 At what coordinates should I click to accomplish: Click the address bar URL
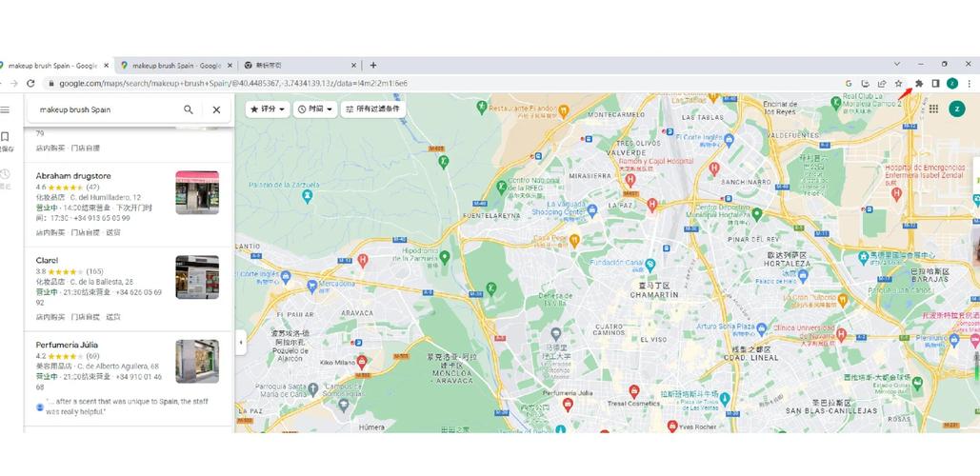pos(233,83)
